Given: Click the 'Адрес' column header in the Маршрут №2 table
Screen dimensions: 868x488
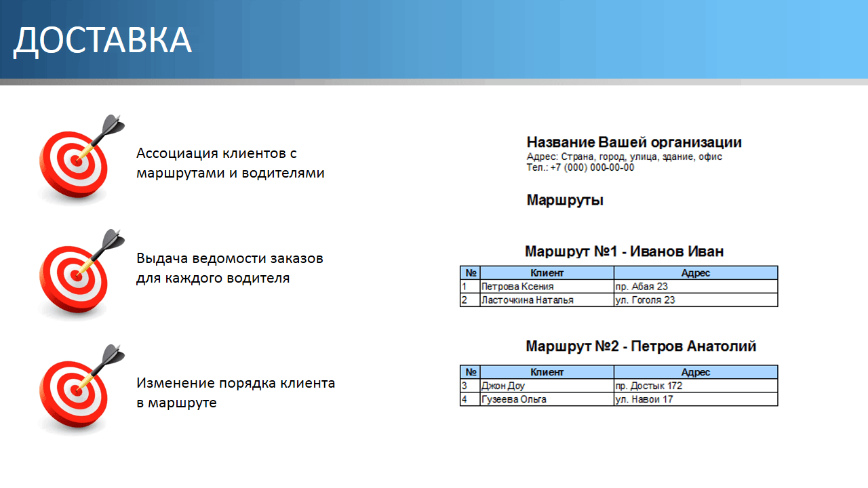Looking at the screenshot, I should [x=696, y=372].
